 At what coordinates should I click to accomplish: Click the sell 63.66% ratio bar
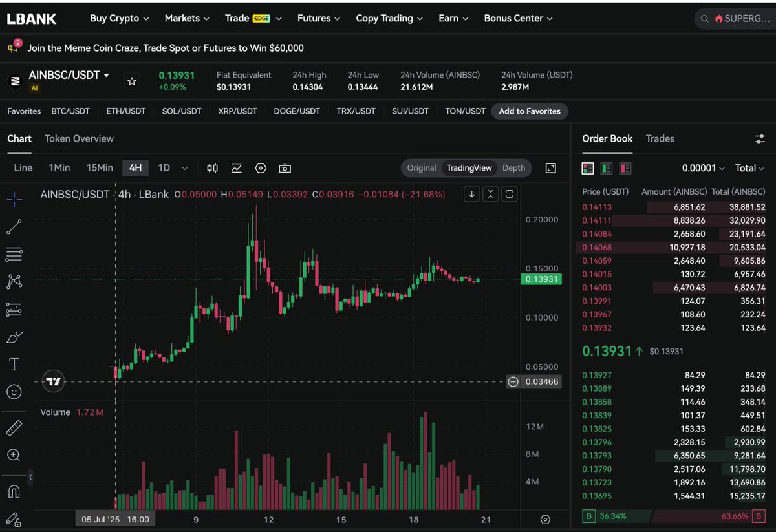coord(709,516)
